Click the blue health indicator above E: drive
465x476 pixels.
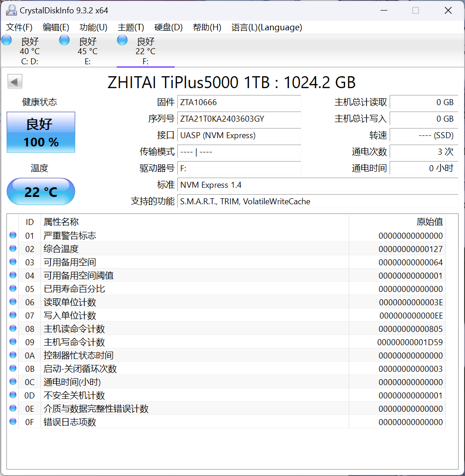pyautogui.click(x=64, y=40)
